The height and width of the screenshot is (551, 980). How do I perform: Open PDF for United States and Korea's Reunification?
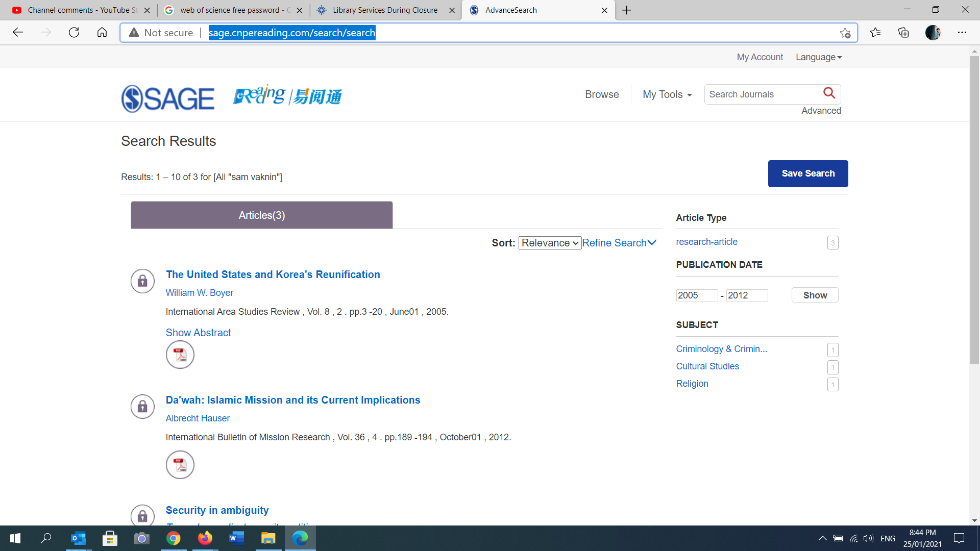(x=180, y=355)
